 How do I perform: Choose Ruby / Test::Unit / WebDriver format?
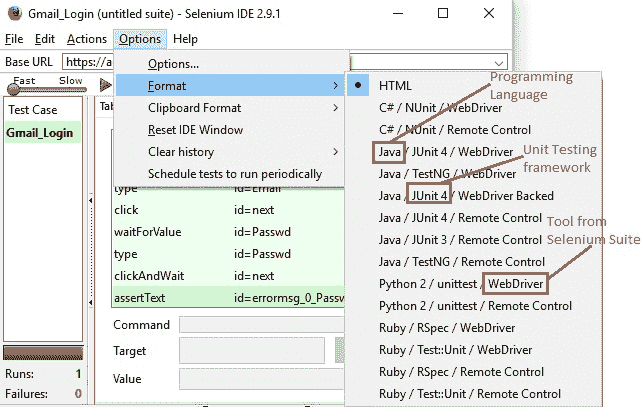point(455,350)
